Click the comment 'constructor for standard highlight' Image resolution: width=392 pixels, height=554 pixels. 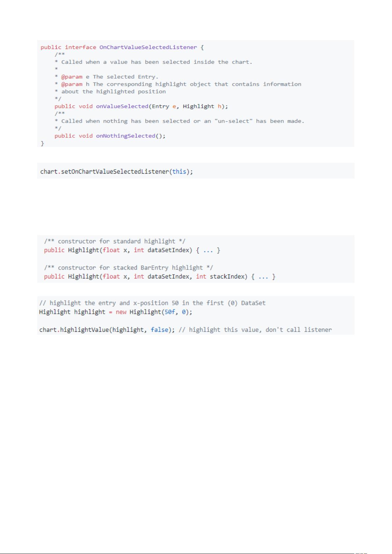[115, 241]
